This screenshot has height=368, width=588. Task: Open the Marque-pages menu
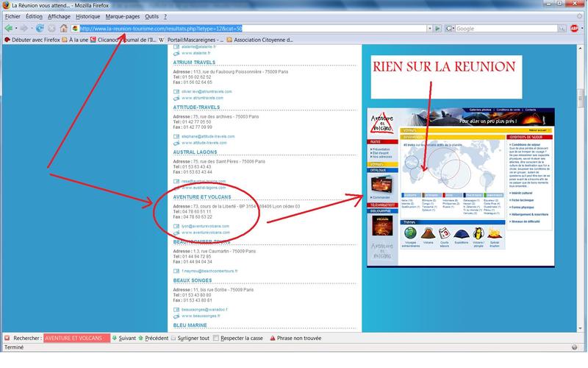pyautogui.click(x=123, y=15)
